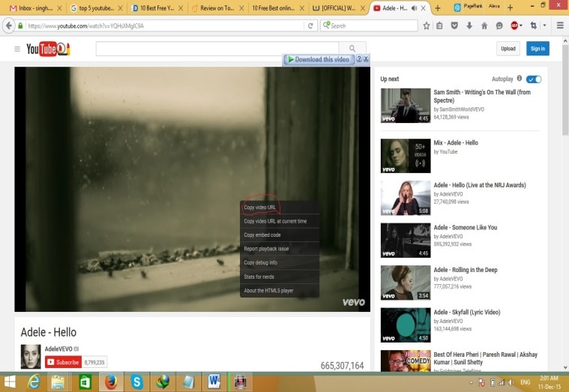Viewport: 569px width, 392px height.
Task: Go to Firefox Home icon
Action: click(x=484, y=25)
